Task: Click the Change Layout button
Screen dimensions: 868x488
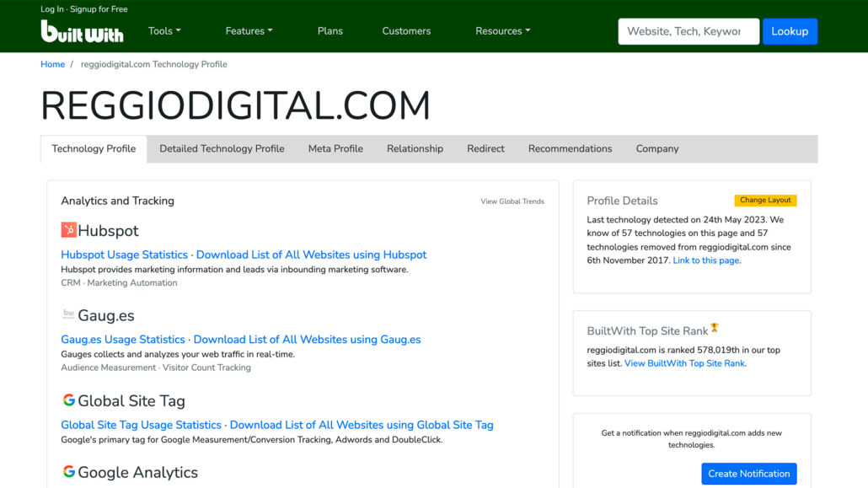Action: click(765, 200)
